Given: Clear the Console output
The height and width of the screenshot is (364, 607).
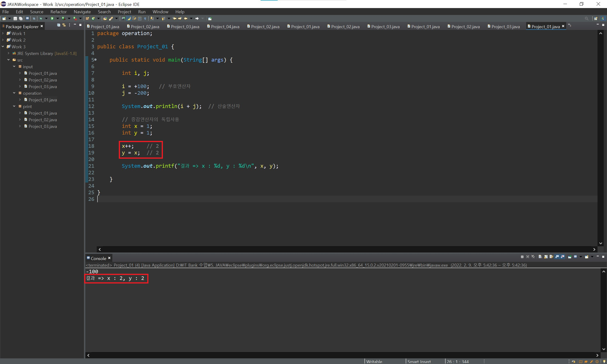Looking at the screenshot, I should pyautogui.click(x=540, y=257).
